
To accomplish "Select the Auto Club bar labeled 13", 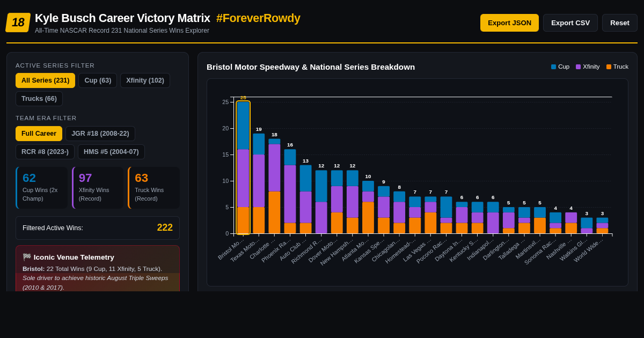I will click(x=305, y=199).
